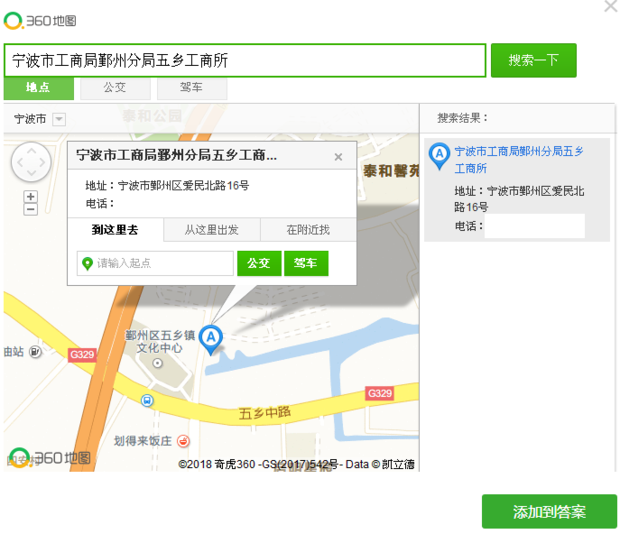Open the 宁波市 city dropdown arrow
This screenshot has height=534, width=620.
click(59, 119)
